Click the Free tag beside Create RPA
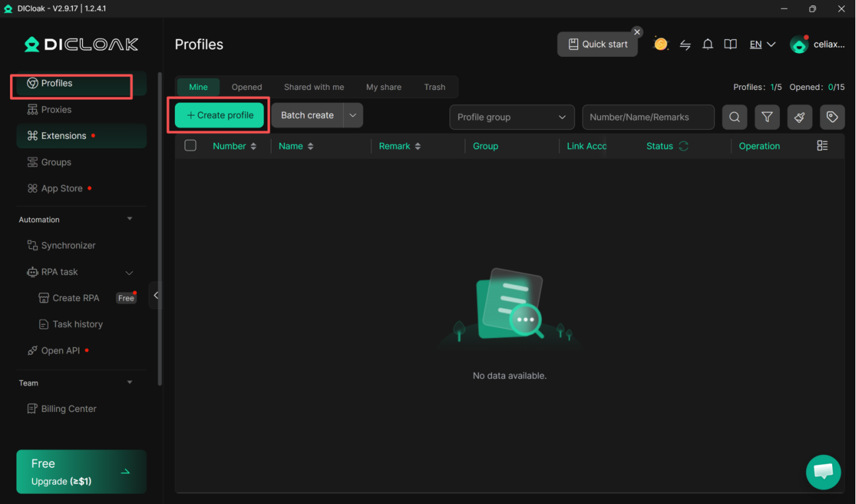856x504 pixels. click(x=126, y=298)
